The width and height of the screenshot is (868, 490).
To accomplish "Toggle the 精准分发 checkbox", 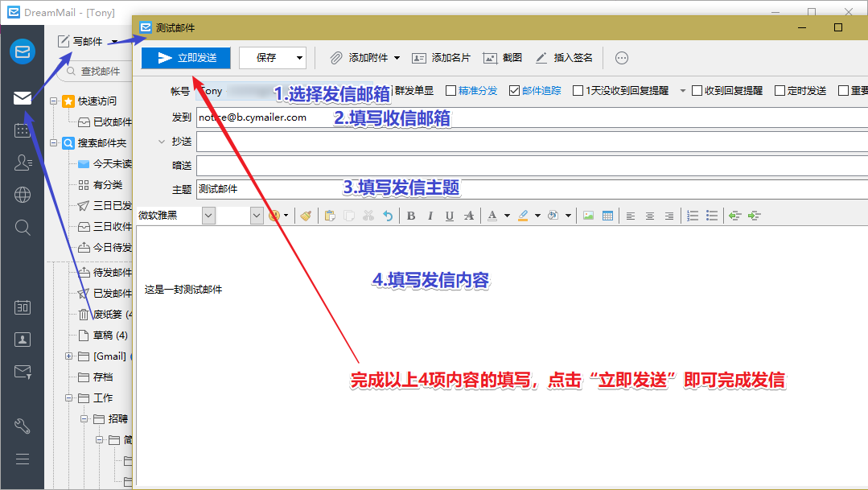I will click(450, 90).
